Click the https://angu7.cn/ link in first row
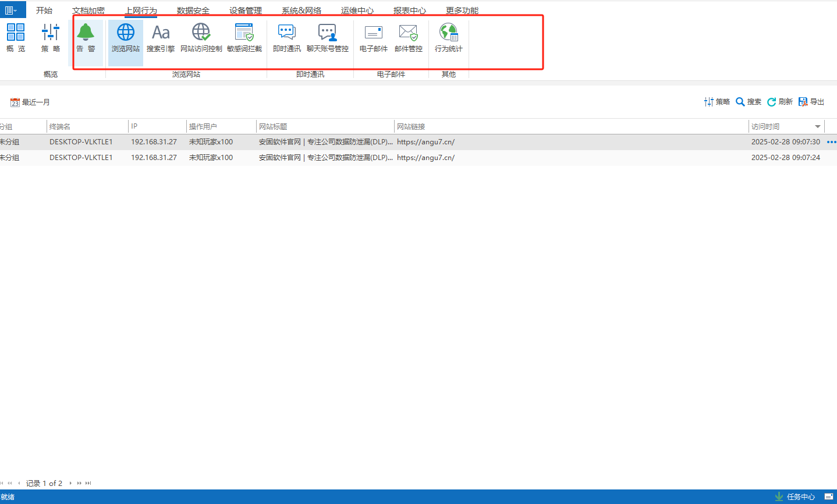The height and width of the screenshot is (504, 837). coord(425,142)
